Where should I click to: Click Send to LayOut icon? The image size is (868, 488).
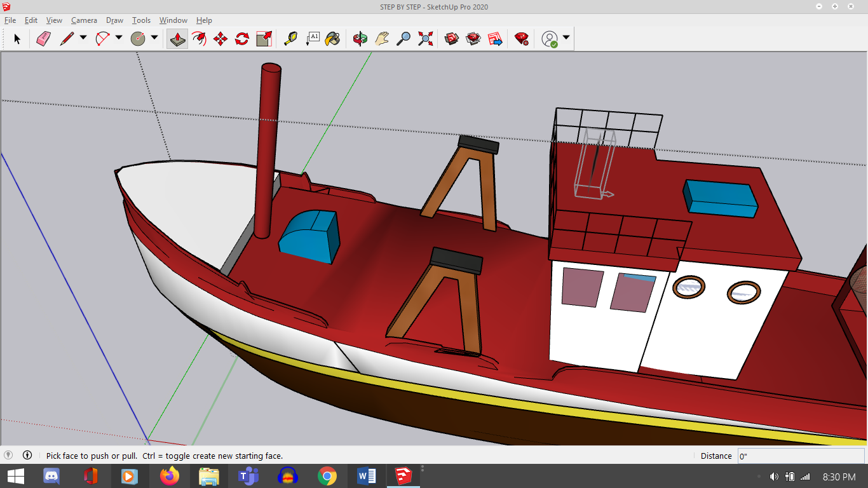(x=495, y=39)
